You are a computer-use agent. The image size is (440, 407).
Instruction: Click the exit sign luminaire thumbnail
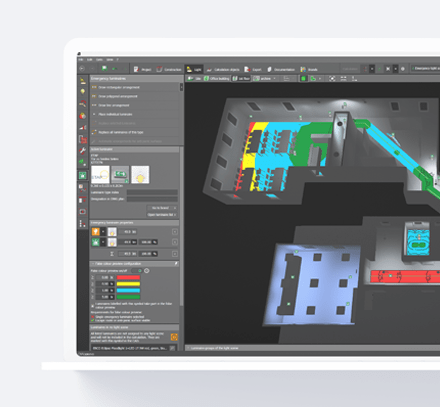point(120,175)
